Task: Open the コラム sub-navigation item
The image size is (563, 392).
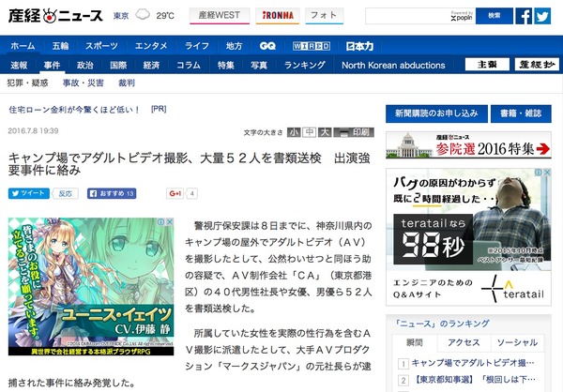Action: pyautogui.click(x=189, y=65)
